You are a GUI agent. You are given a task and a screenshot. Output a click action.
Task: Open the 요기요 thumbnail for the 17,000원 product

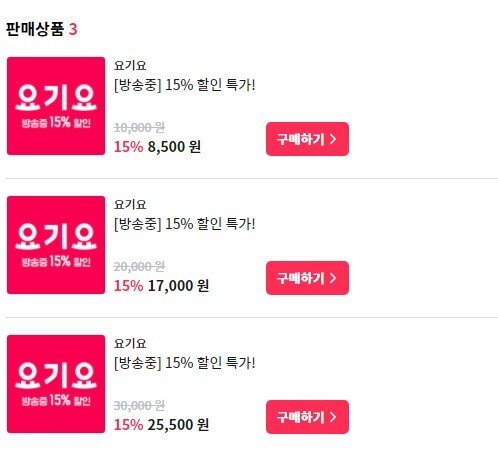(56, 245)
